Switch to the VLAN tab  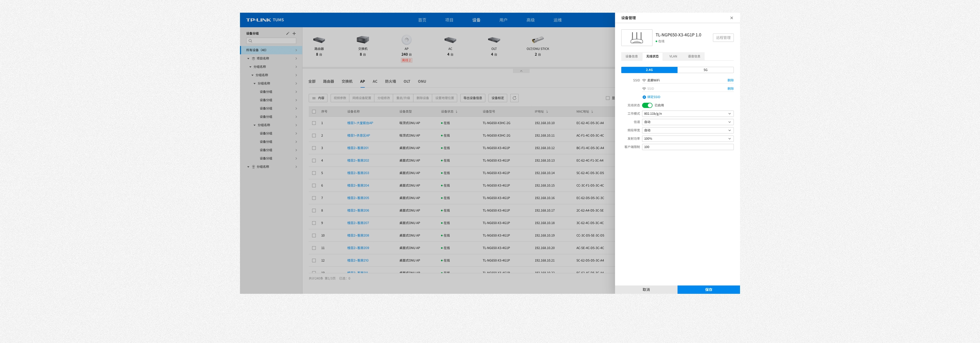(673, 56)
